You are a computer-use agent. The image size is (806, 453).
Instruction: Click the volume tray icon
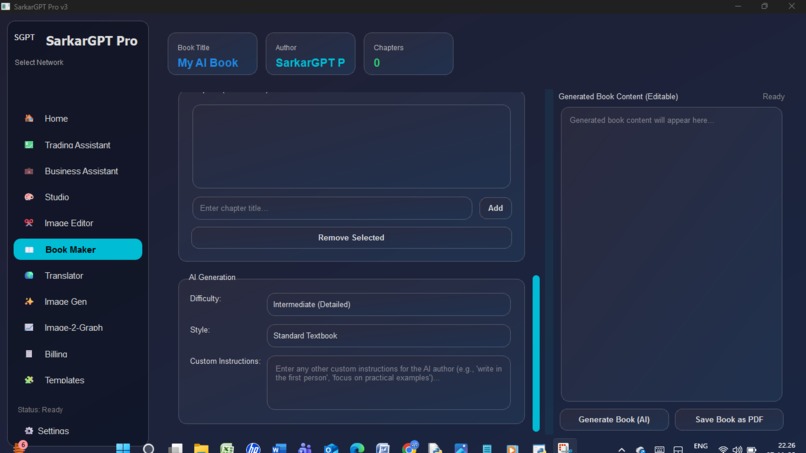click(738, 449)
